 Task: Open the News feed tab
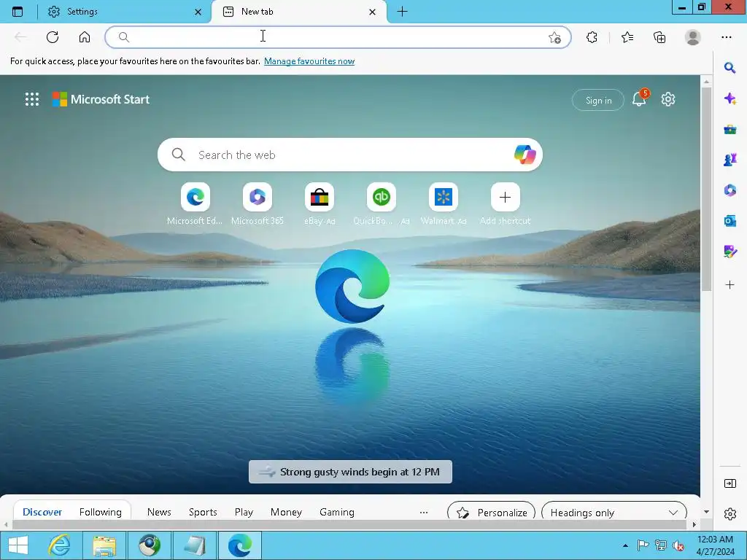pyautogui.click(x=159, y=512)
